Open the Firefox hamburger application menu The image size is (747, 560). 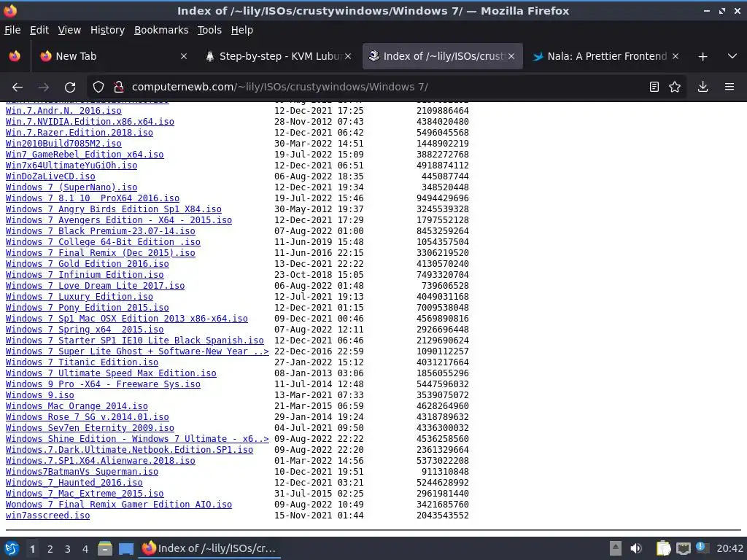729,87
